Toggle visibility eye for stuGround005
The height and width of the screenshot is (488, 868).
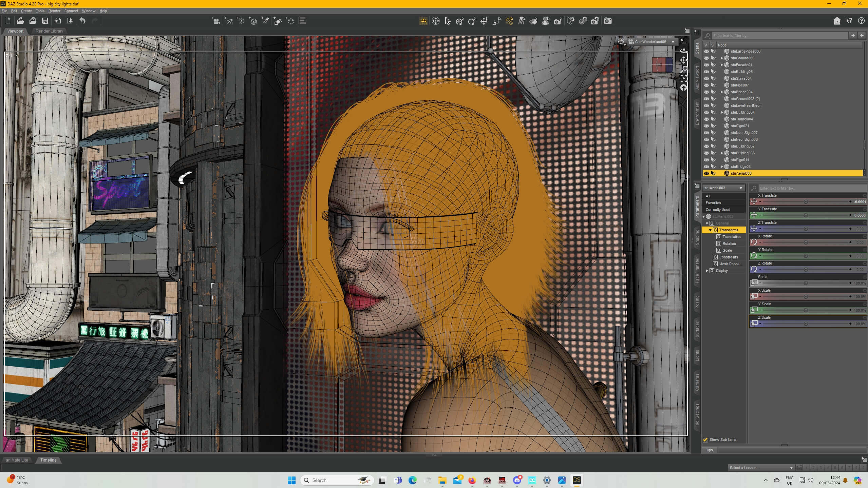[x=706, y=58]
